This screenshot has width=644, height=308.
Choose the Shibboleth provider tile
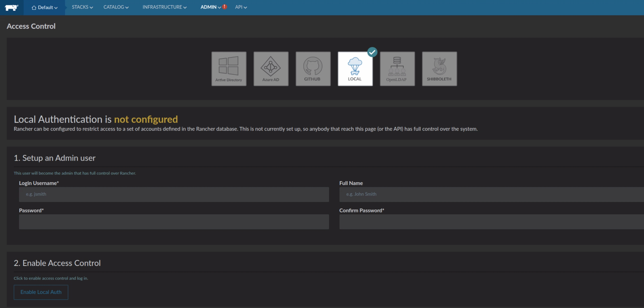439,69
